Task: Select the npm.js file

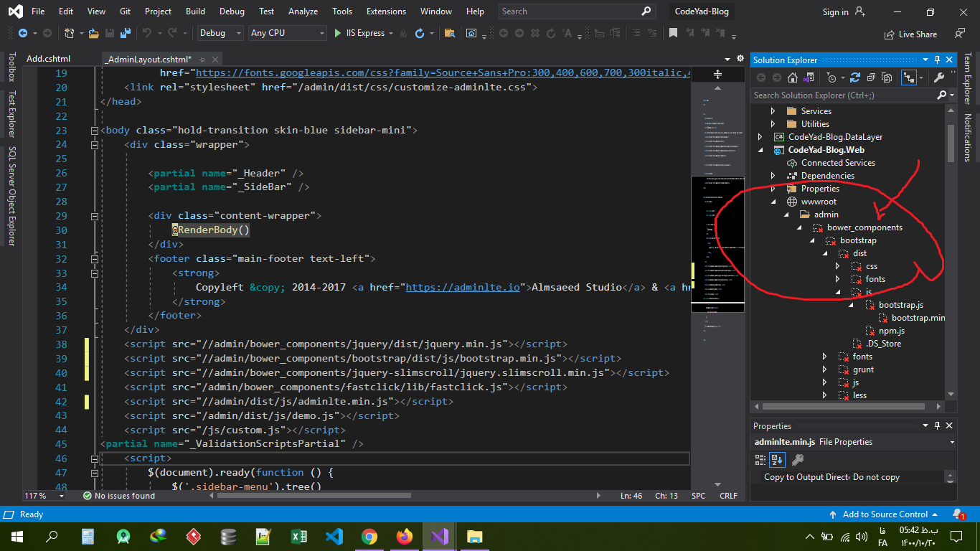Action: [892, 331]
